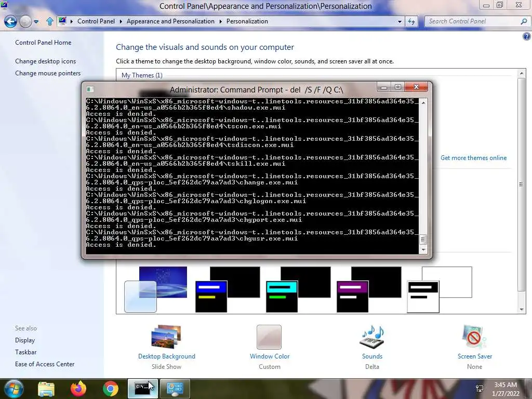
Task: Open the Taskbar link under See also
Action: pos(25,352)
